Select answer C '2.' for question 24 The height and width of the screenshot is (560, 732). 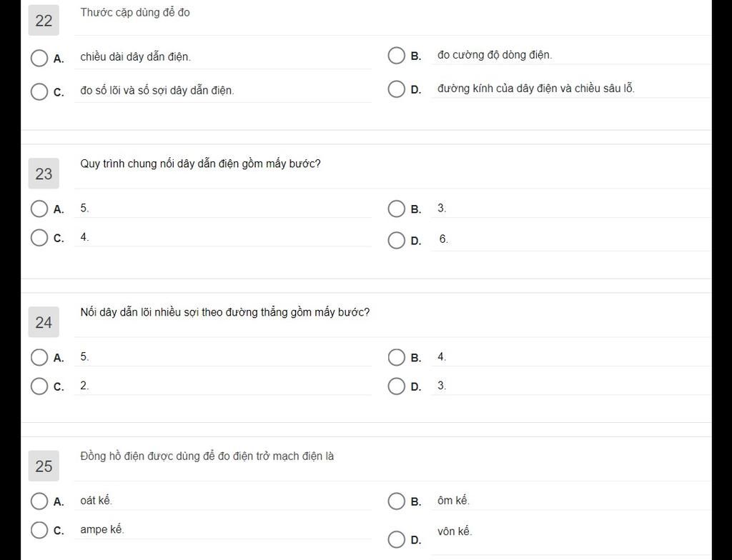point(39,386)
